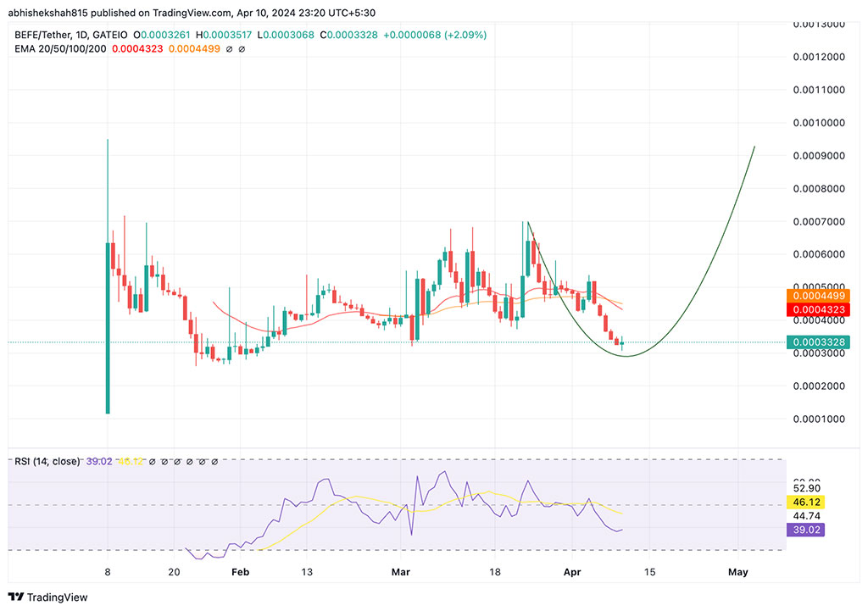868x611 pixels.
Task: Click the close price value 0.0003328 in header
Action: 353,35
